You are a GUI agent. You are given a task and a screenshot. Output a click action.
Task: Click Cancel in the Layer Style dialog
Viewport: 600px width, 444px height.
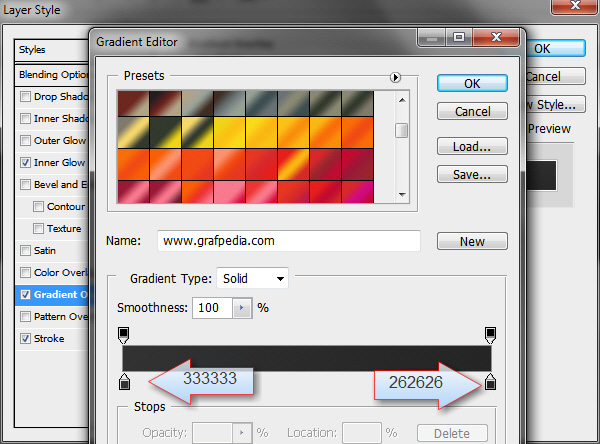[x=556, y=76]
